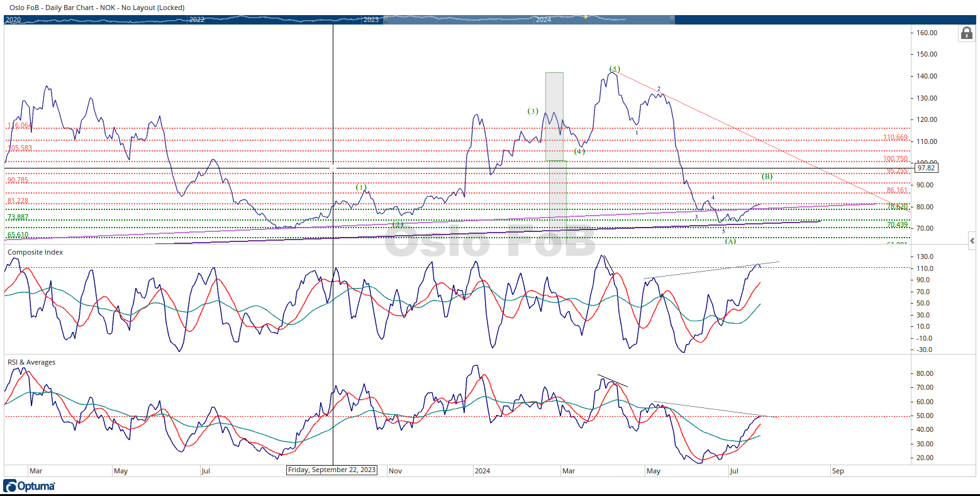This screenshot has height=496, width=980.
Task: Click the right-side level label 70.439
Action: click(898, 224)
